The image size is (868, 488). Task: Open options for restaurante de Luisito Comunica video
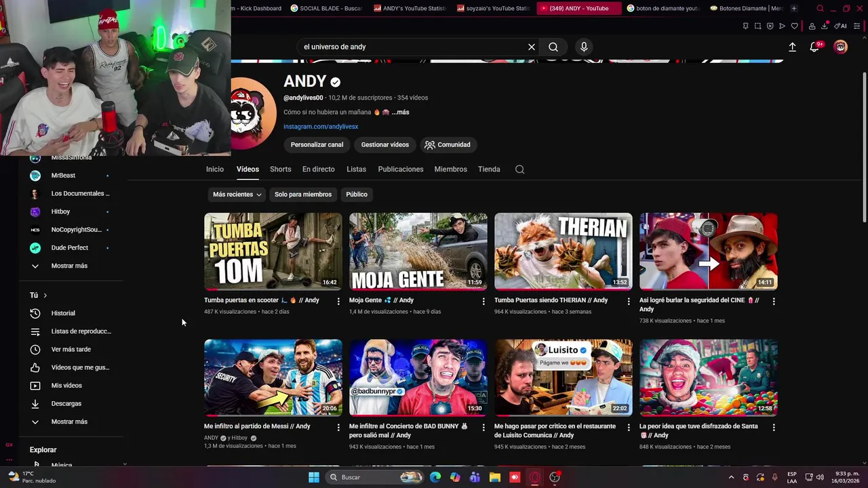[629, 427]
